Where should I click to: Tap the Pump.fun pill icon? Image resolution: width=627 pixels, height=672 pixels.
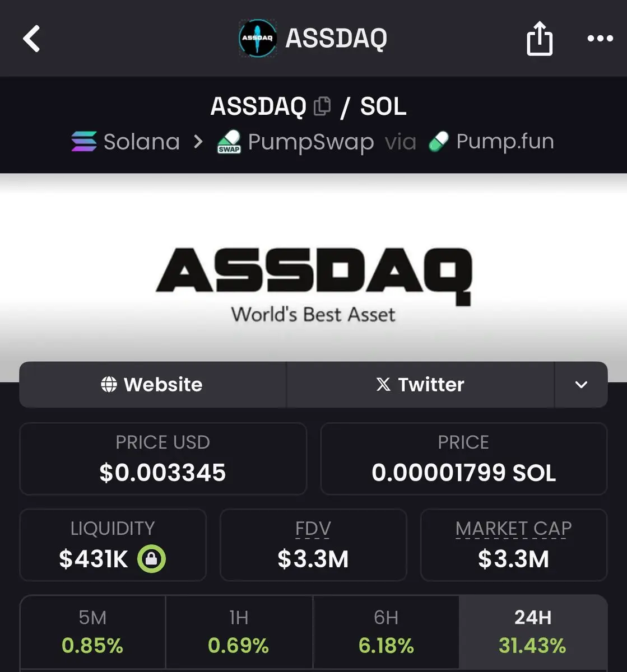click(x=439, y=142)
